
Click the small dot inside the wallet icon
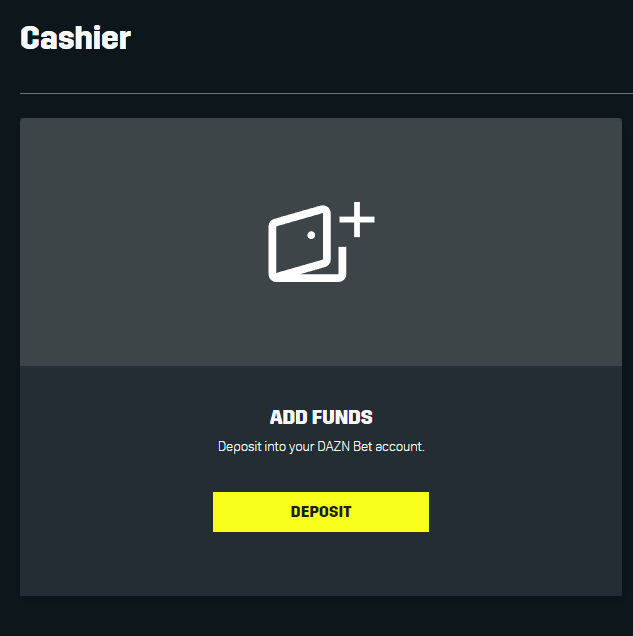coord(311,235)
